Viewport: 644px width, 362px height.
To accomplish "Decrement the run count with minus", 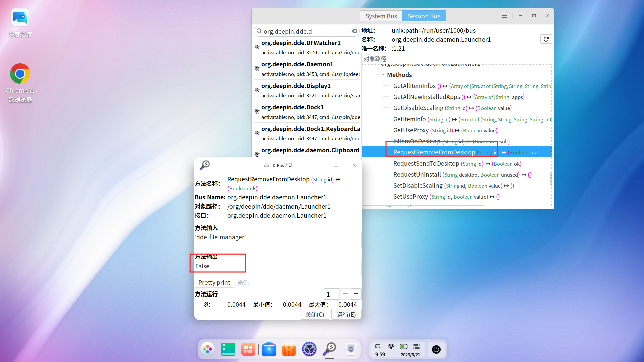I will pyautogui.click(x=344, y=294).
